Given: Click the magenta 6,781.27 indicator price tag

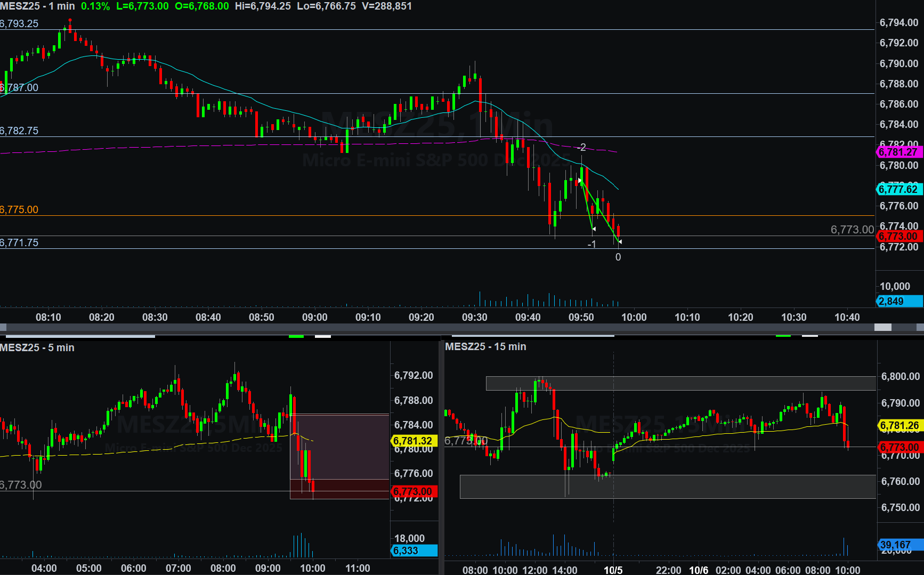Looking at the screenshot, I should coord(899,152).
